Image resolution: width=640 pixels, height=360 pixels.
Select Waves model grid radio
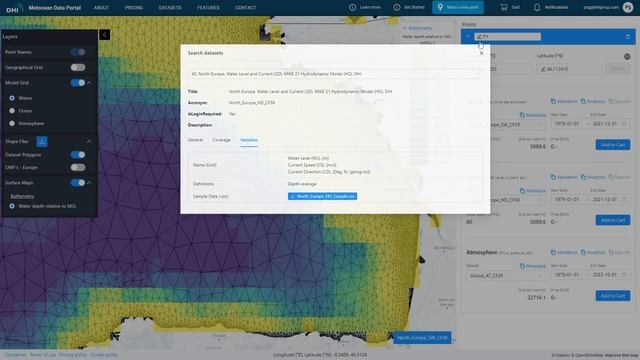point(12,98)
